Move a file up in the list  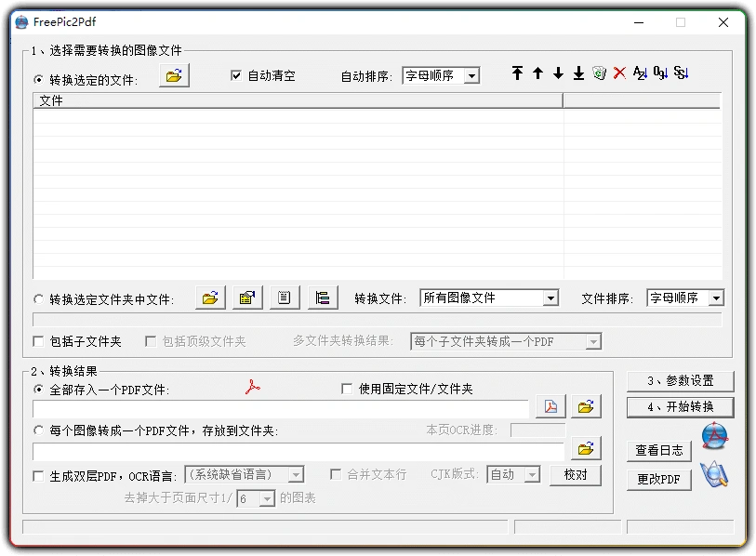538,73
